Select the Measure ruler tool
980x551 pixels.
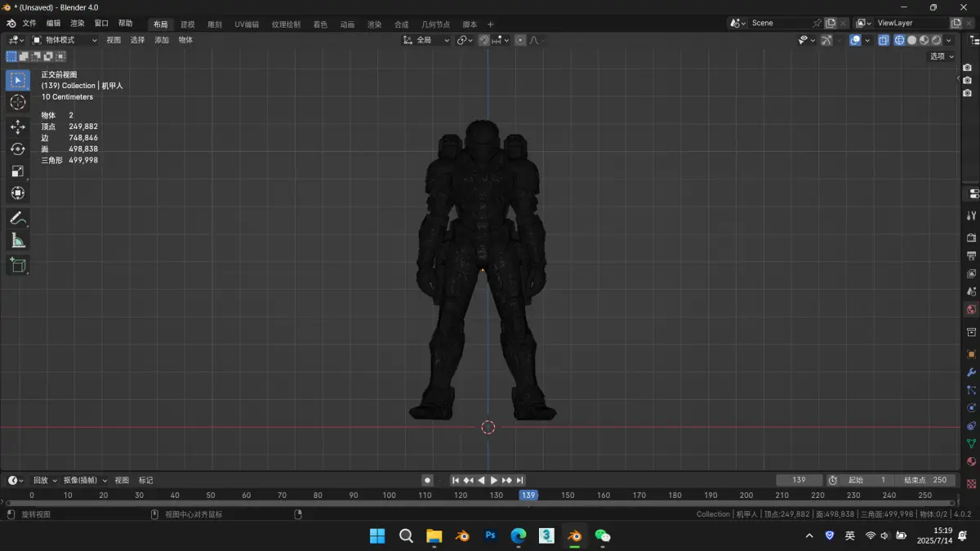tap(17, 240)
